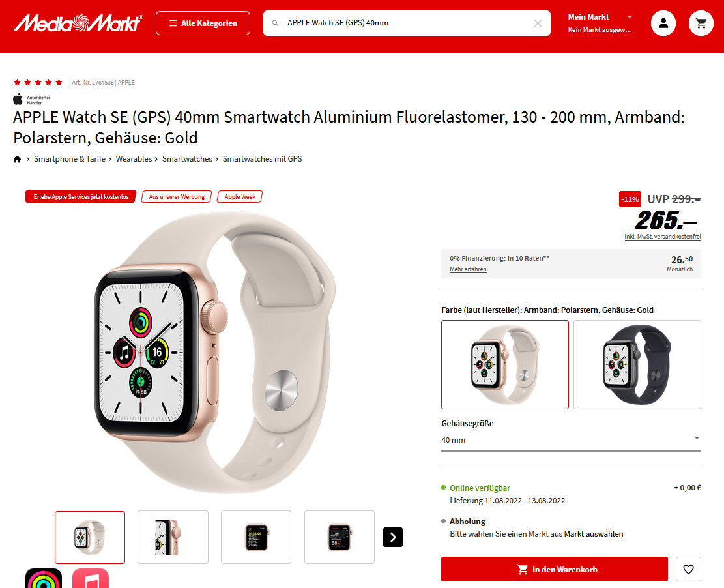Screen dimensions: 724x588
Task: Expand the Gehäusegröße 40 mm dropdown
Action: 571,440
